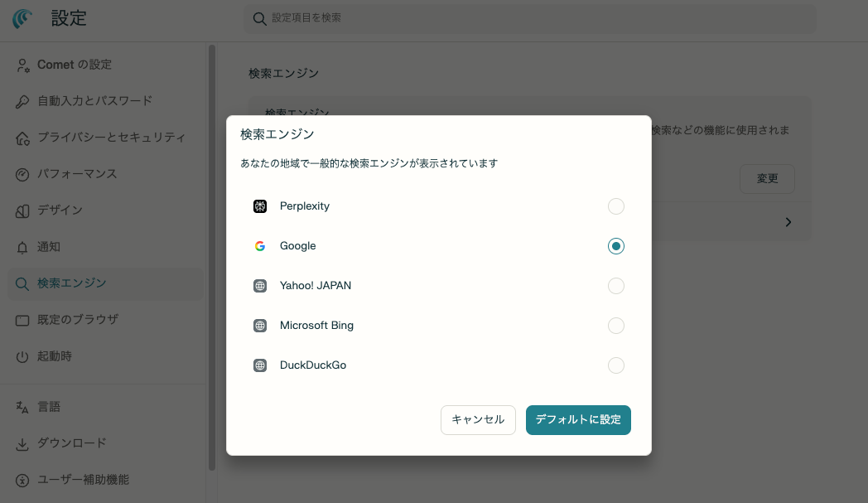Click the globe icon beside Yahoo! JAPAN
Screen dimensions: 868x503
260,286
